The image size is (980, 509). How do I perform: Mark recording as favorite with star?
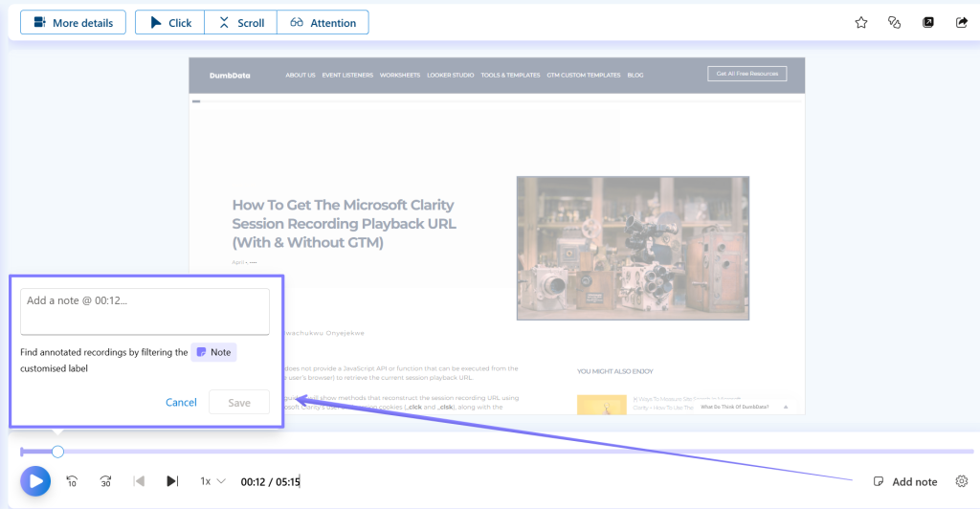tap(860, 23)
